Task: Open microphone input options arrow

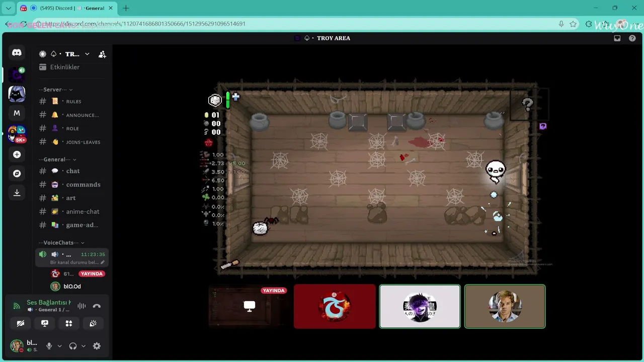Action: tap(59, 346)
